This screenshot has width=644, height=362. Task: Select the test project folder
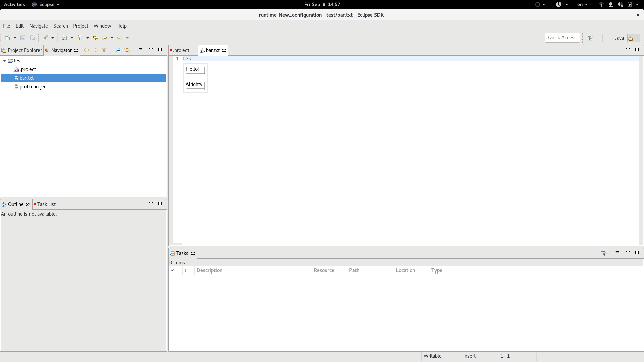pos(15,61)
